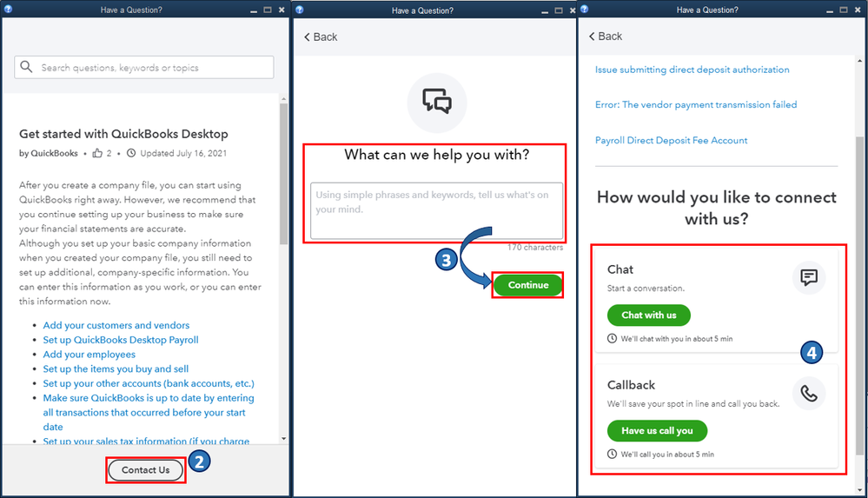Open the Payroll Direct Deposit Fee Account link
The height and width of the screenshot is (498, 868).
click(x=671, y=141)
